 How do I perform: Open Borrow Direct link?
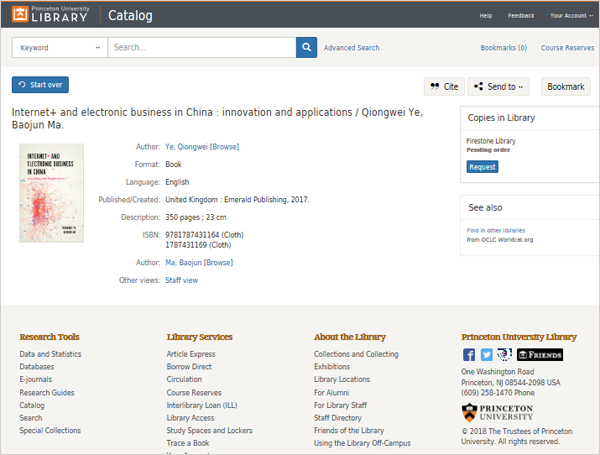189,367
